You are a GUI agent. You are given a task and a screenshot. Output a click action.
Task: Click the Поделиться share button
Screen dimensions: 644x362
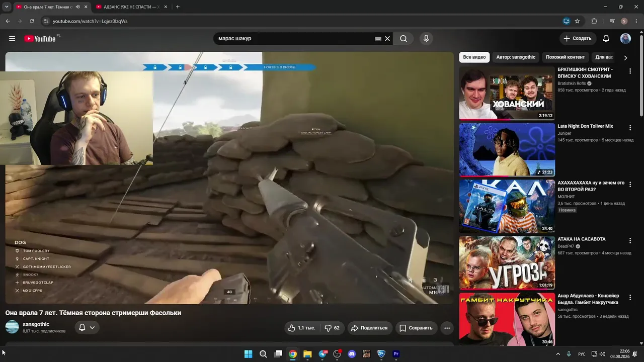tap(369, 328)
